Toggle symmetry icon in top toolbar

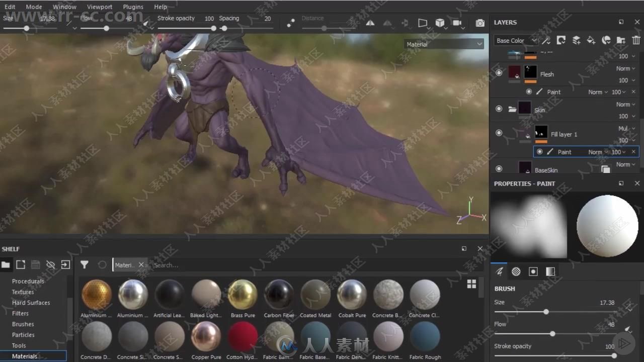370,23
